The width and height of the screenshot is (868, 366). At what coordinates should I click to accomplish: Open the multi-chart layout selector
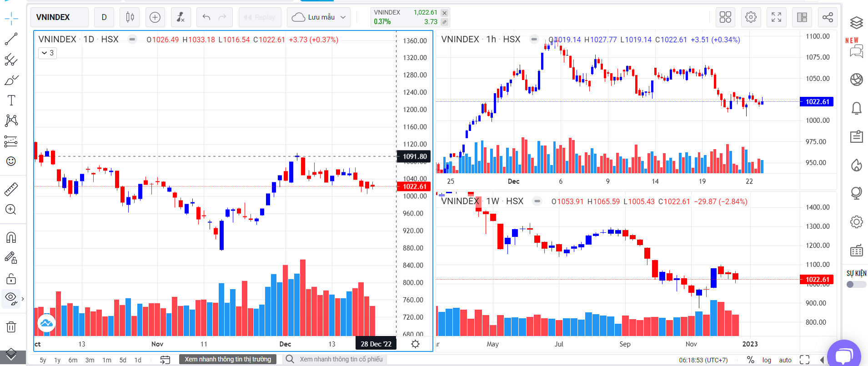[x=725, y=17]
